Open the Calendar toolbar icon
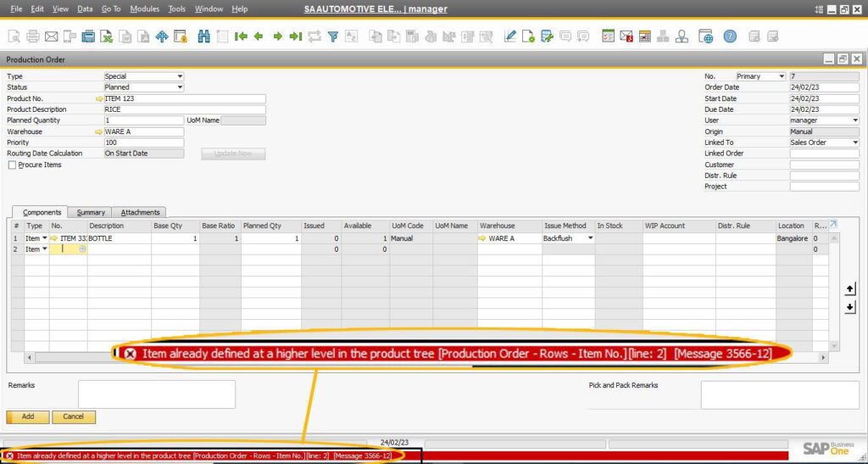Screen dimensions: 868x464 [x=645, y=36]
